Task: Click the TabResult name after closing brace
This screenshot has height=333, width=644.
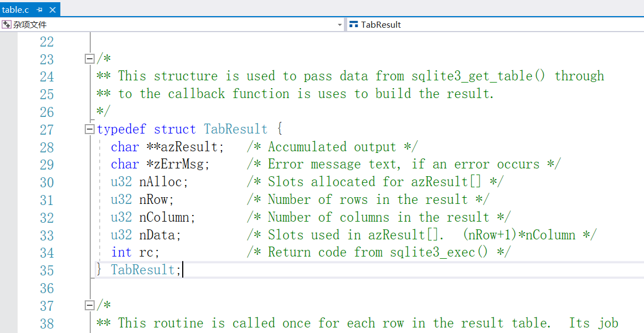Action: (142, 270)
